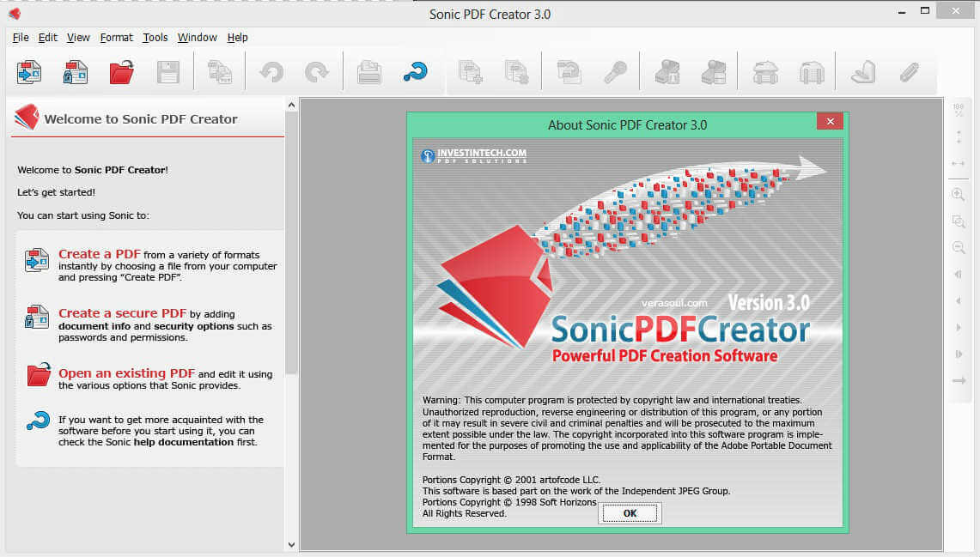This screenshot has height=557, width=980.
Task: Click the Save floppy disk toolbar icon
Action: click(x=168, y=72)
